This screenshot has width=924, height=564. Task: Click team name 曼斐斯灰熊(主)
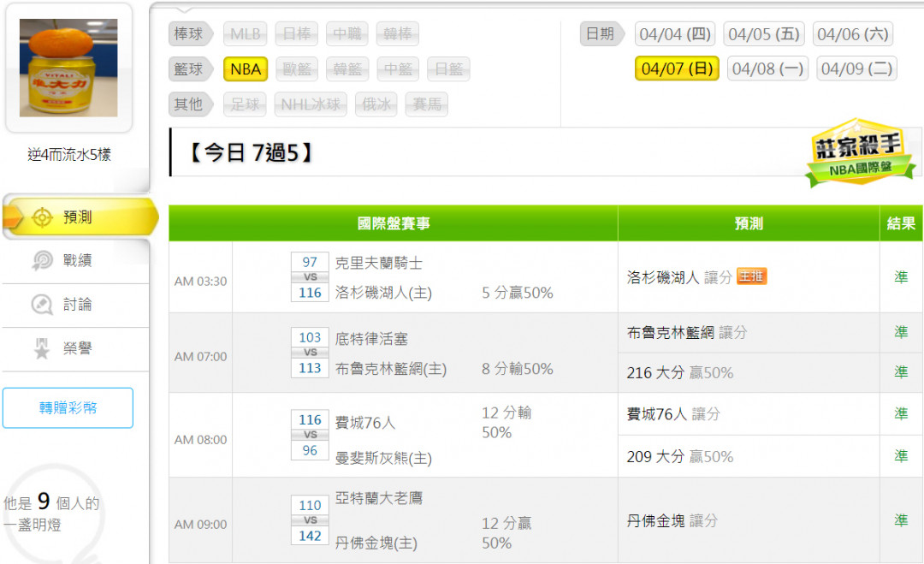(x=383, y=458)
